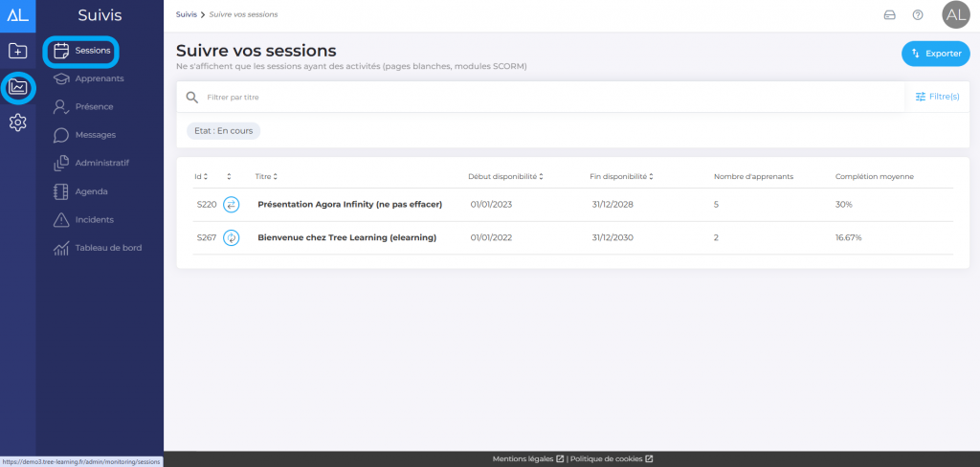
Task: Open Tableau de bord section
Action: (108, 248)
